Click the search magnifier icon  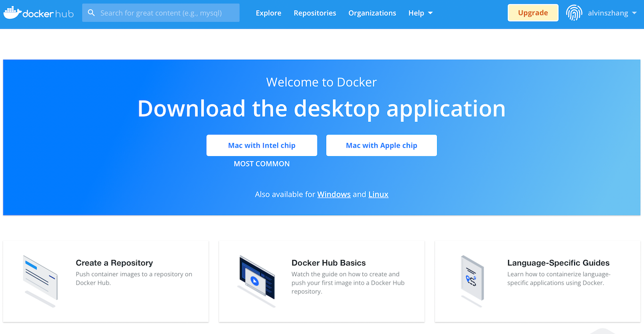[91, 13]
